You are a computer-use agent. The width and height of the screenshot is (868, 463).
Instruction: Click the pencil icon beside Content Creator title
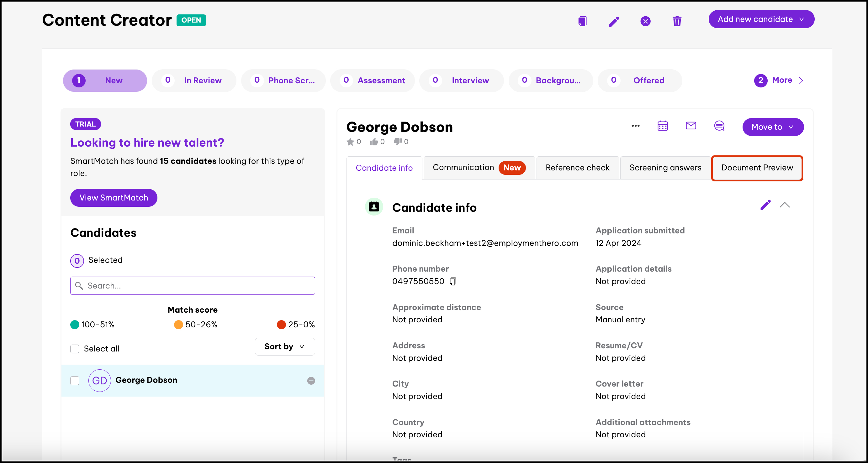coord(614,22)
